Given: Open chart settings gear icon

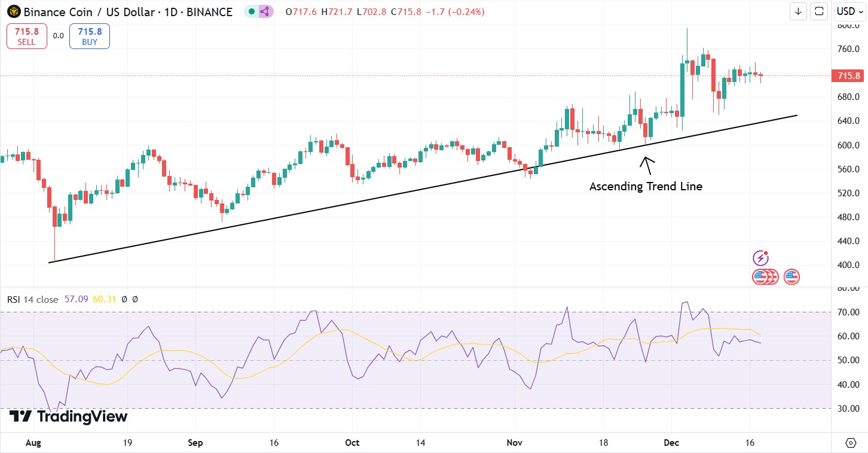Looking at the screenshot, I should tap(851, 443).
